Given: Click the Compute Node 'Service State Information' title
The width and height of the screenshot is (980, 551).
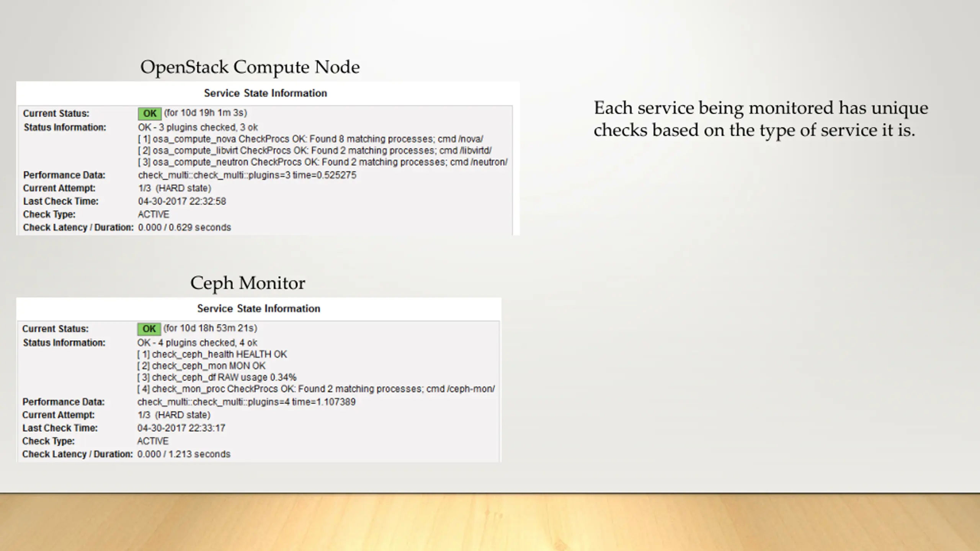Looking at the screenshot, I should 265,93.
